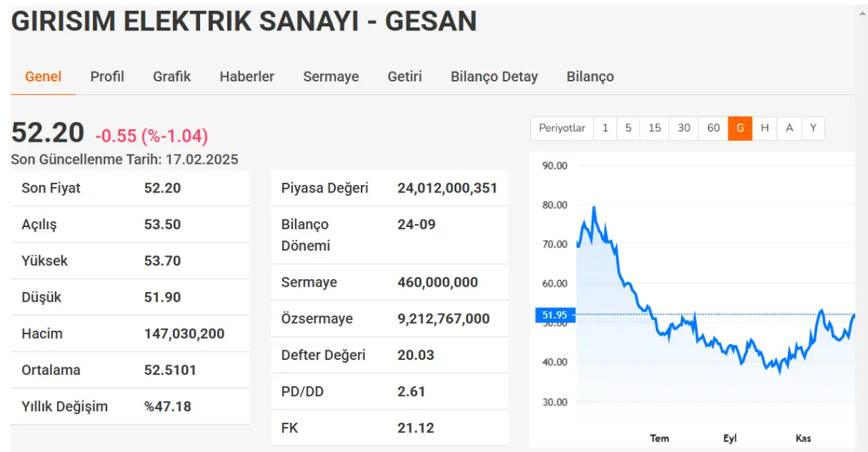Choose the monthly A period button
Image resolution: width=868 pixels, height=452 pixels.
tap(789, 128)
